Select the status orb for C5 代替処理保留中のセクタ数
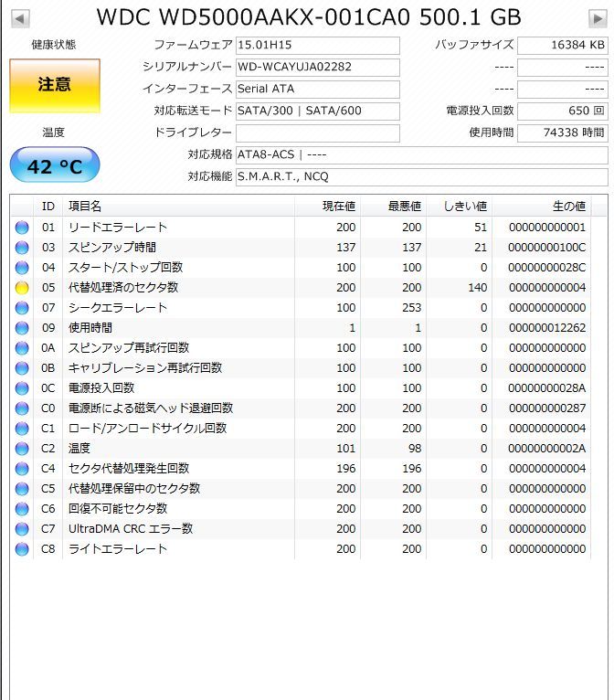The image size is (614, 700). click(22, 488)
